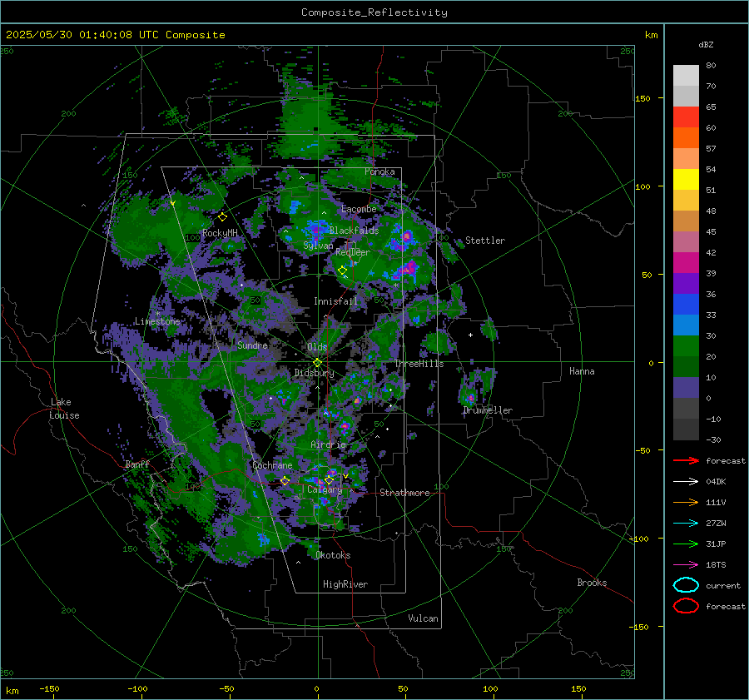Click the dBZ legend heading
Image resolution: width=749 pixels, height=700 pixels.
coord(706,45)
